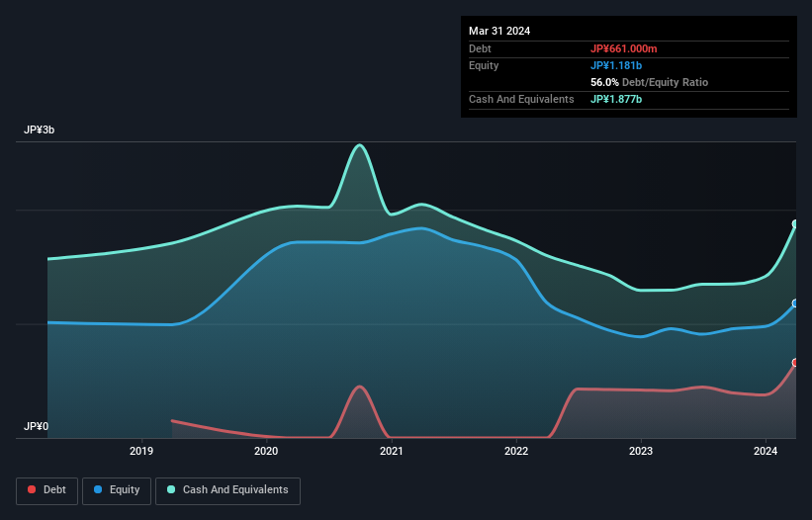Click the JP¥661.000m debt value
The image size is (812, 520).
tap(623, 48)
